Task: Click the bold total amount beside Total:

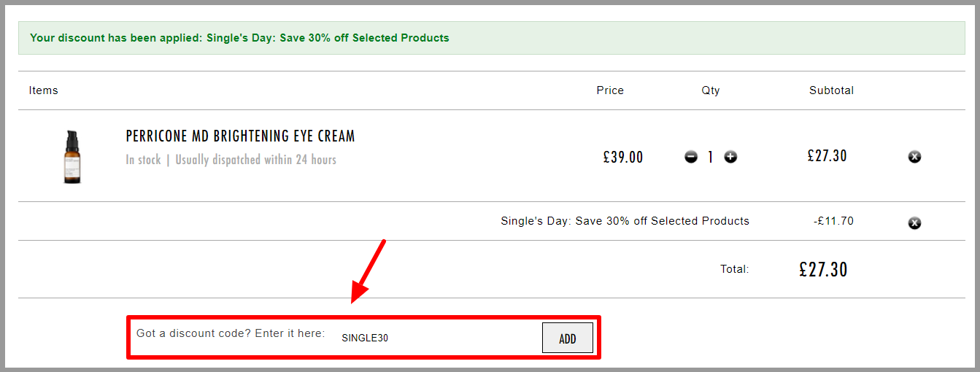Action: point(823,269)
